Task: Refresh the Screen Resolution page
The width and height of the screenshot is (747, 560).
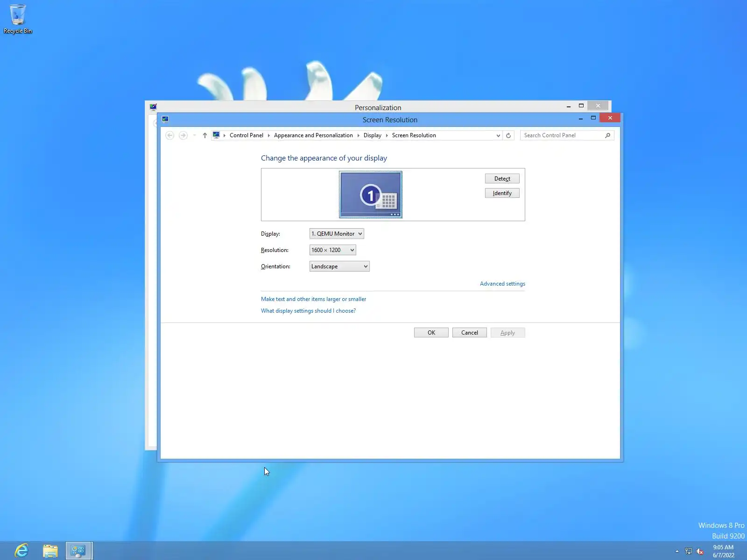Action: tap(508, 135)
